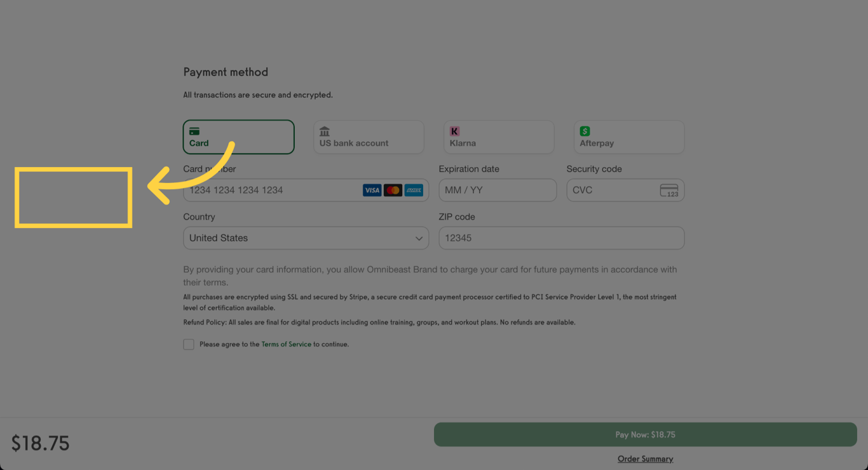The height and width of the screenshot is (470, 868).
Task: Click the Pay Now: $18.75 button
Action: coord(646,434)
